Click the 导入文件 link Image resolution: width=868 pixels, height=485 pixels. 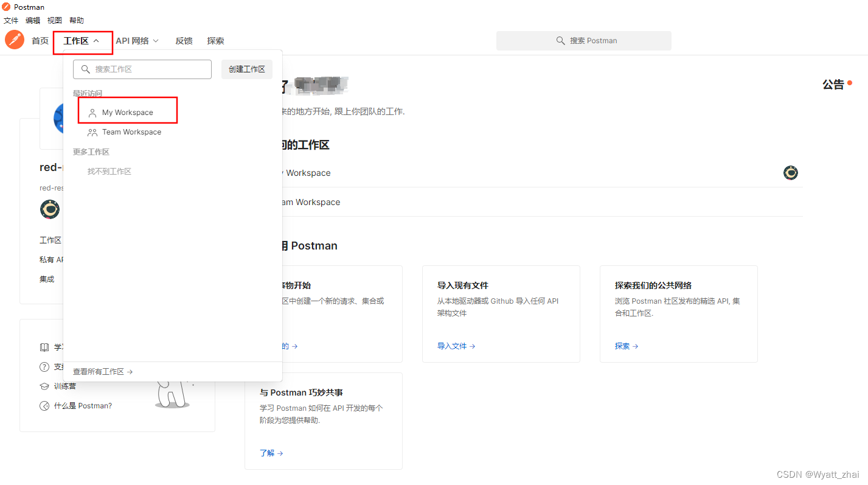456,346
